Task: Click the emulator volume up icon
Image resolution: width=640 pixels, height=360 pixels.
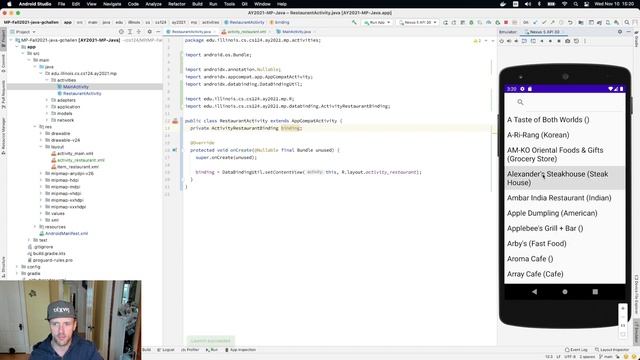Action: (x=509, y=41)
